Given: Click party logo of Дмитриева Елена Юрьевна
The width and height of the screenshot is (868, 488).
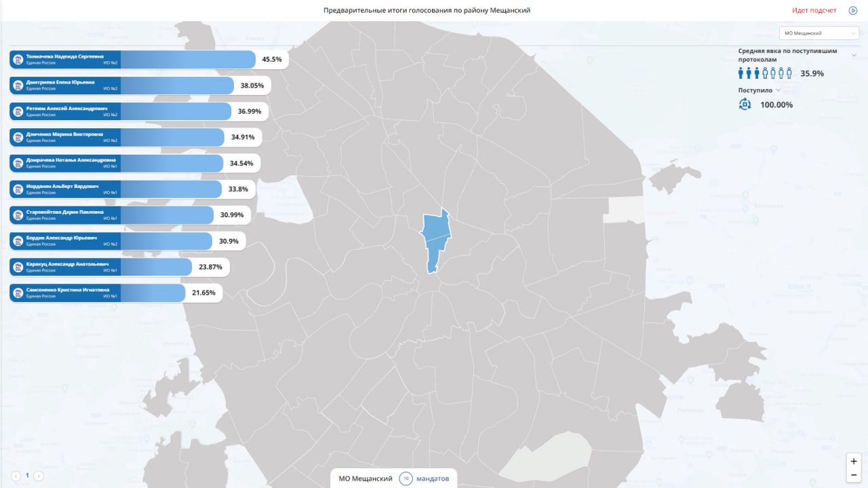Looking at the screenshot, I should (x=18, y=86).
